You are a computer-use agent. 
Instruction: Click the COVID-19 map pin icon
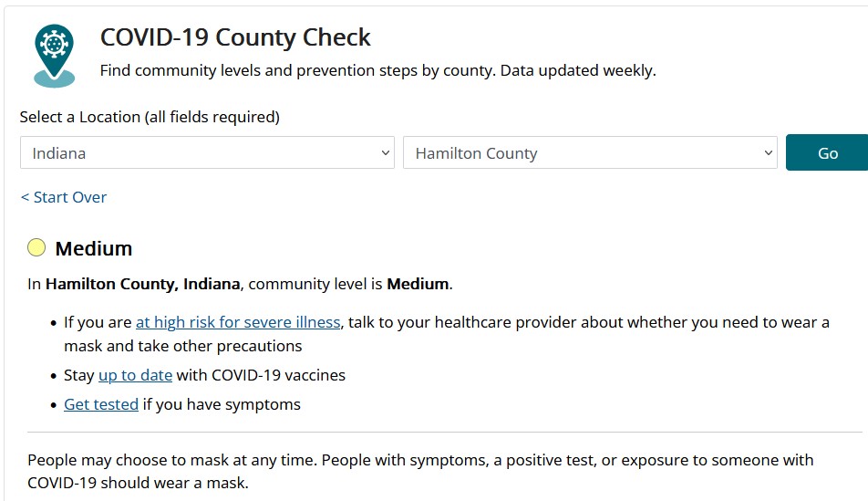click(x=55, y=56)
